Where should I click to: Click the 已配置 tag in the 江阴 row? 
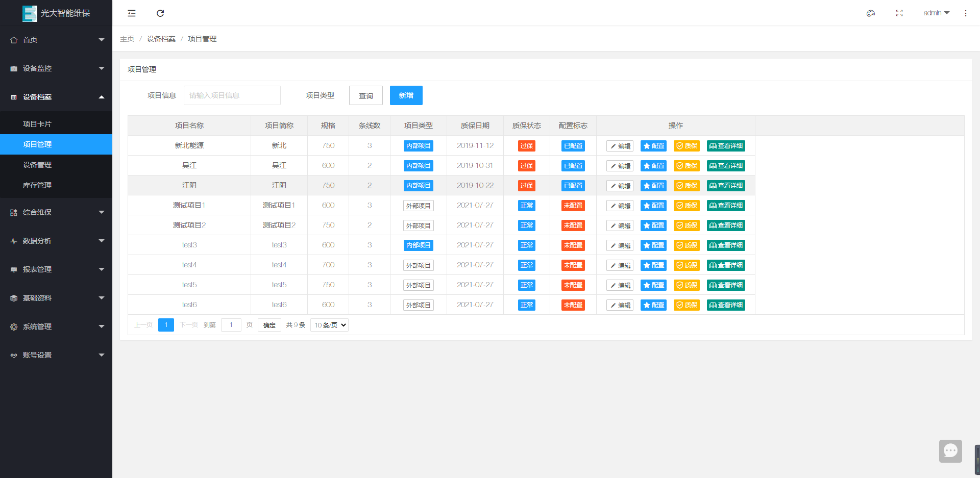coord(573,186)
